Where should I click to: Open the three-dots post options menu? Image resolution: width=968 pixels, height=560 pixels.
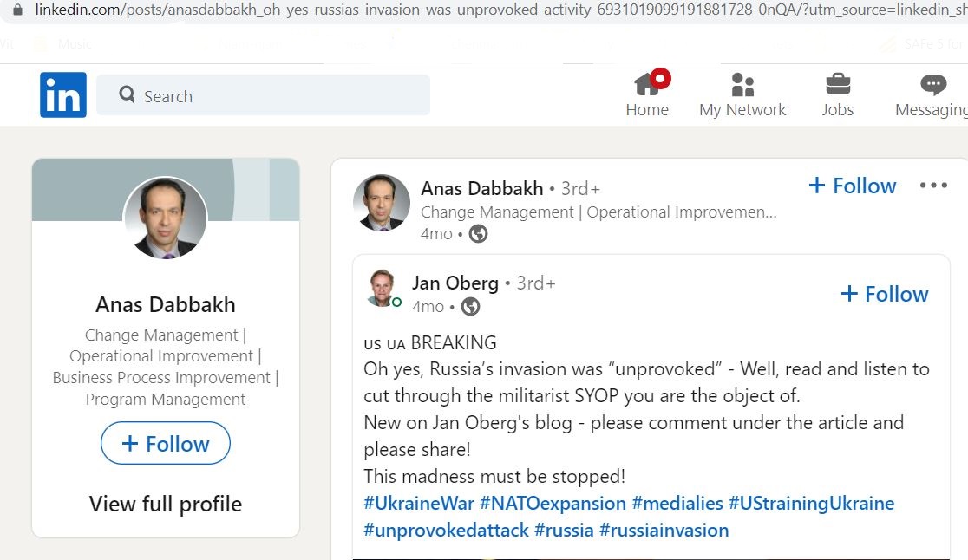click(932, 185)
